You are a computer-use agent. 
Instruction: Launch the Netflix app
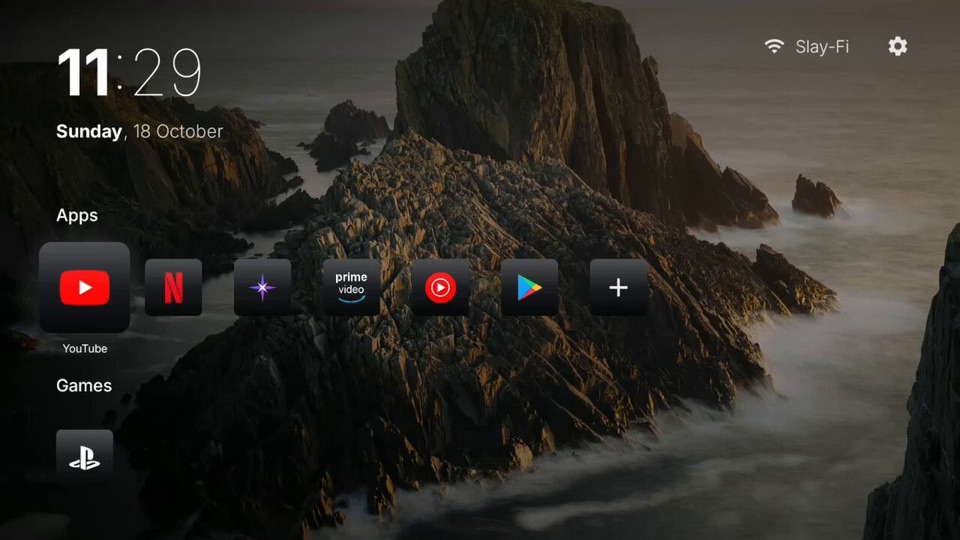(173, 287)
